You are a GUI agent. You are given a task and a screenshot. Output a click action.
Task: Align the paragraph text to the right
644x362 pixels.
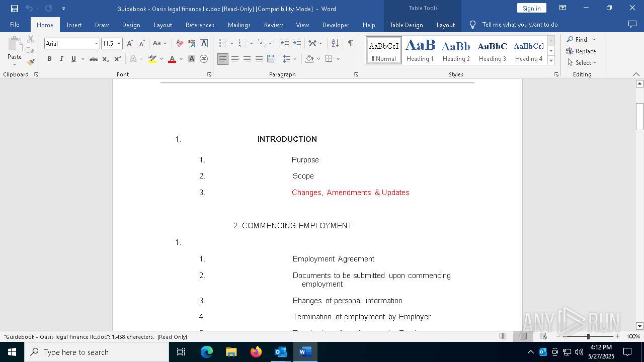point(247,59)
